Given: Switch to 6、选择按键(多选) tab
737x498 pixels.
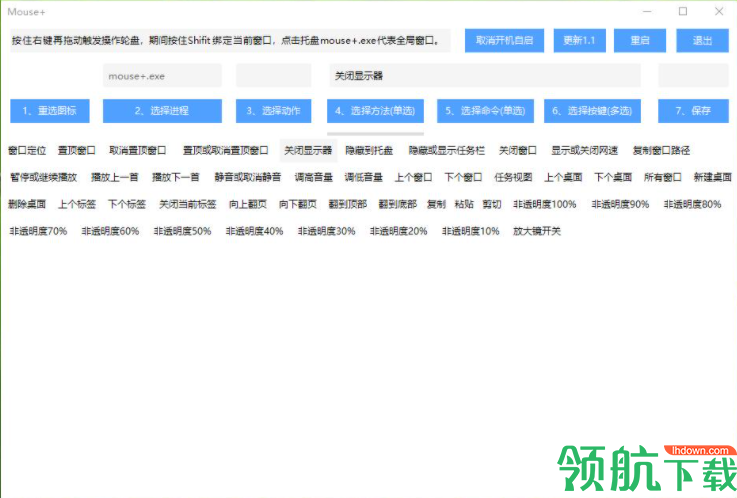Looking at the screenshot, I should pyautogui.click(x=592, y=111).
